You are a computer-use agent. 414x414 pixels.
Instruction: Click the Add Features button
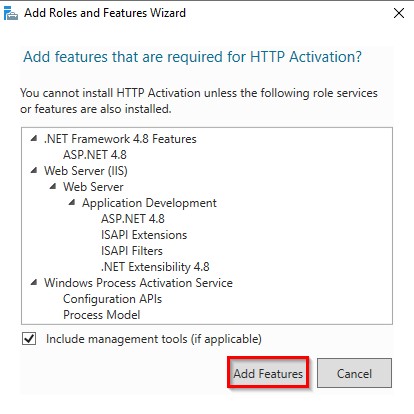(268, 373)
